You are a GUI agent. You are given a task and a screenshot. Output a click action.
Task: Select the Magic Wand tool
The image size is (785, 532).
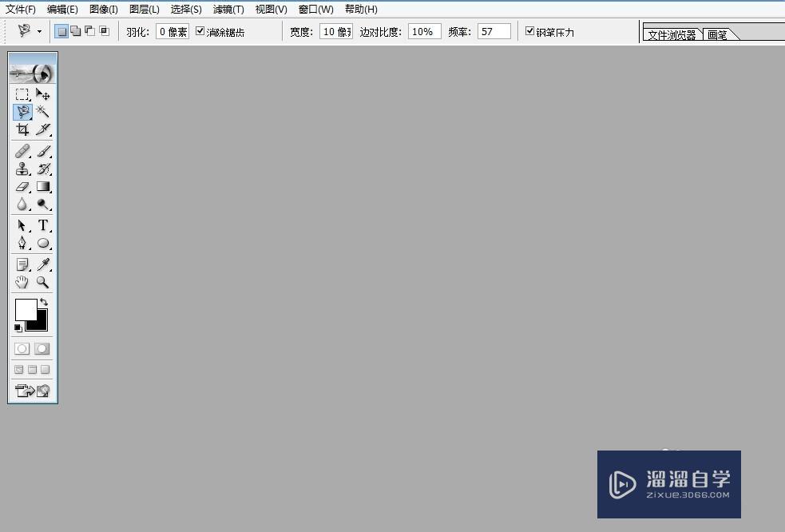pyautogui.click(x=43, y=112)
